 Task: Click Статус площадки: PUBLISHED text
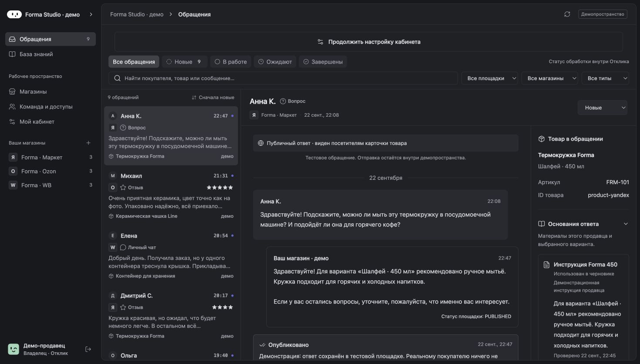tap(476, 317)
